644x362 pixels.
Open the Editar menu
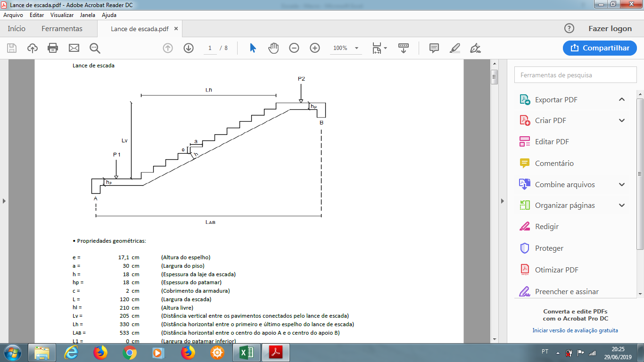[37, 15]
